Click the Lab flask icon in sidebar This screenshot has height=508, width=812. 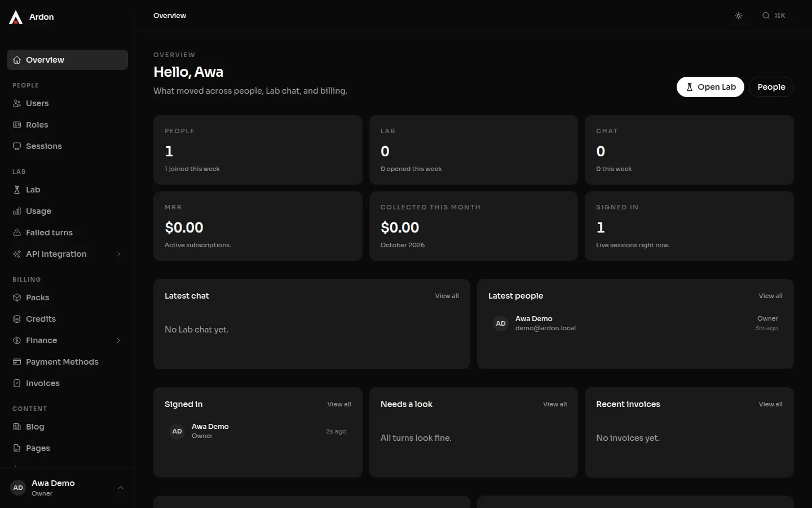point(17,190)
